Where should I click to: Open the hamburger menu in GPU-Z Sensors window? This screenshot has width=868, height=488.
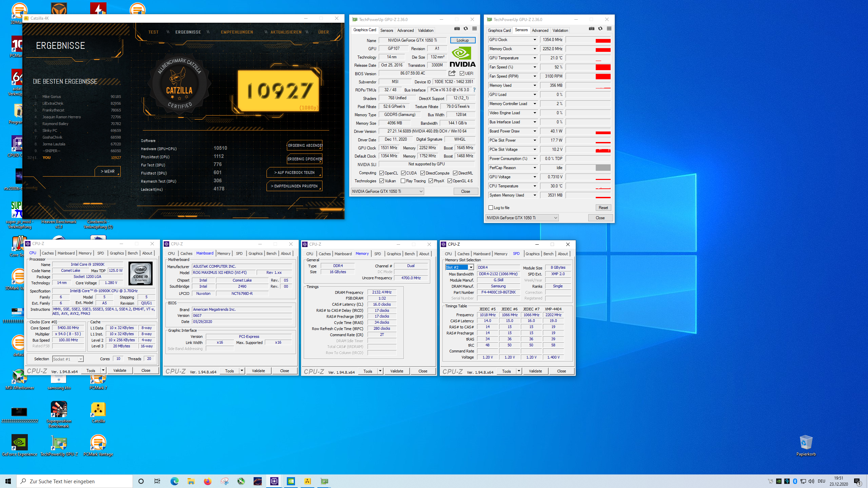(609, 29)
